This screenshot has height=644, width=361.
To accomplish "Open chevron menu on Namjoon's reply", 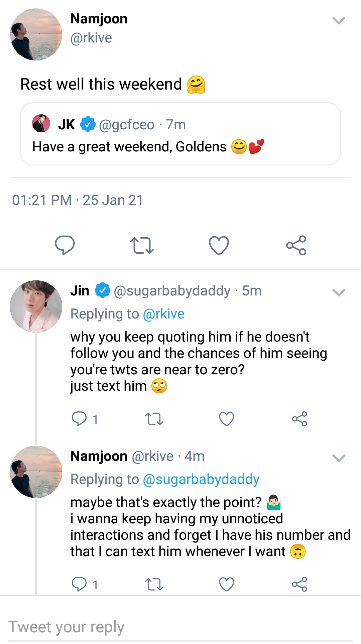I will coord(339,458).
